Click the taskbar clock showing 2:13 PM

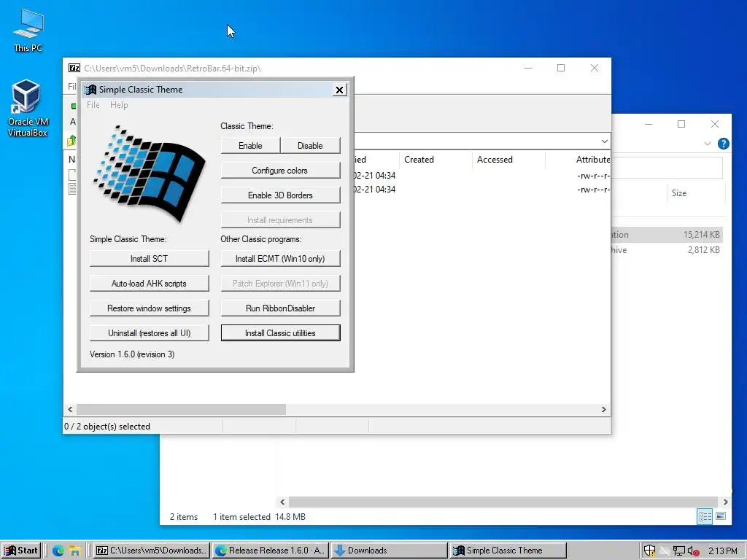click(x=722, y=551)
